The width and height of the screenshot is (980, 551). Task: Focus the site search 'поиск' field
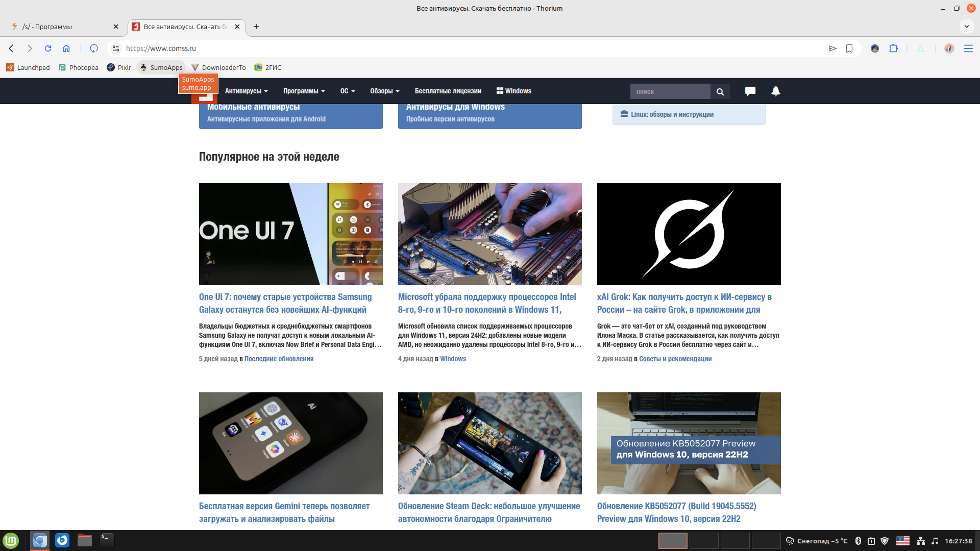coord(670,91)
